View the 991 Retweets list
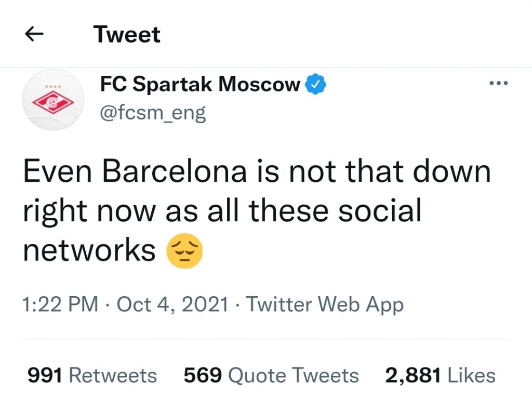532x410 pixels. pyautogui.click(x=92, y=375)
